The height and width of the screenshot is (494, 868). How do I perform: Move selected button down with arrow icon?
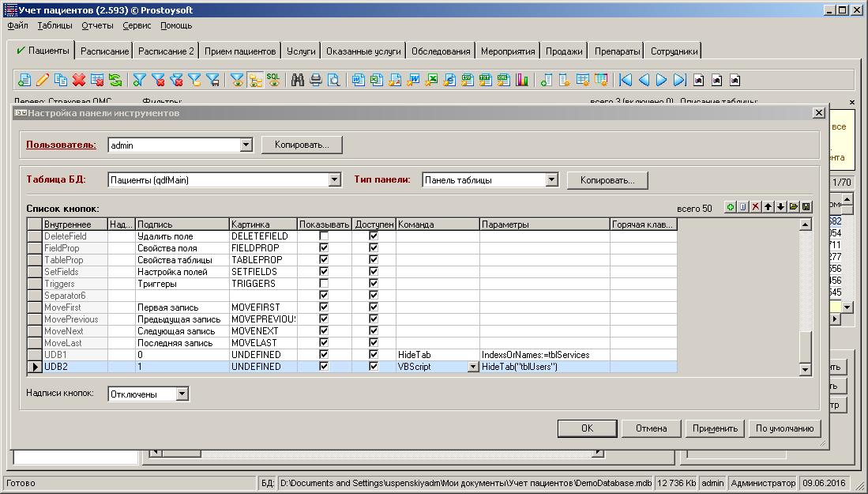tap(781, 207)
